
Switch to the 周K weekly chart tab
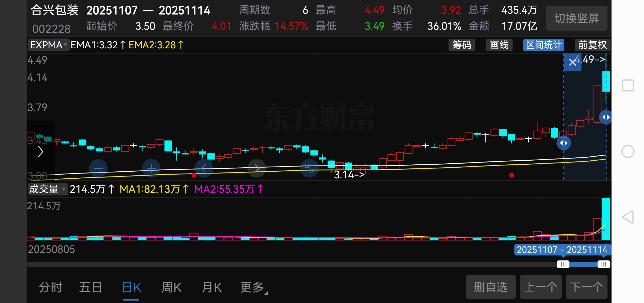click(171, 287)
